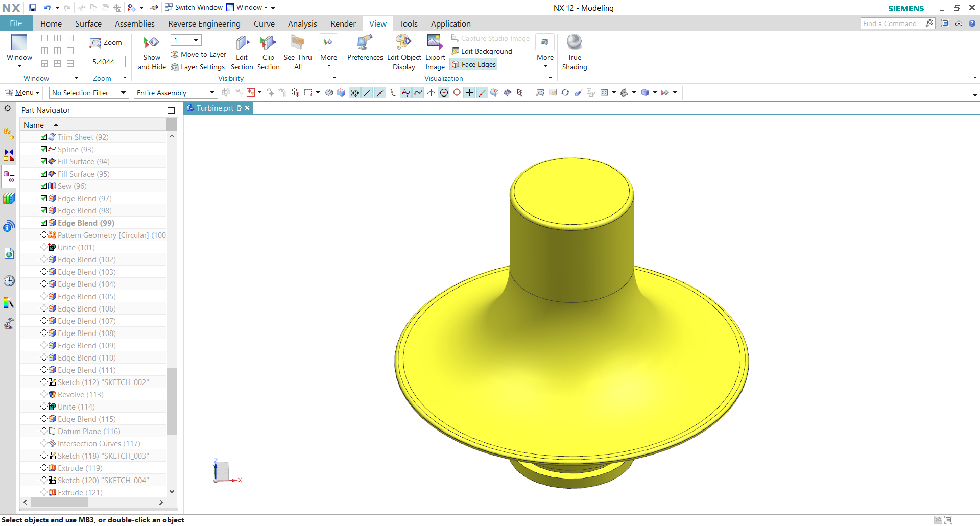
Task: Click the Layer Settings icon
Action: click(x=175, y=67)
